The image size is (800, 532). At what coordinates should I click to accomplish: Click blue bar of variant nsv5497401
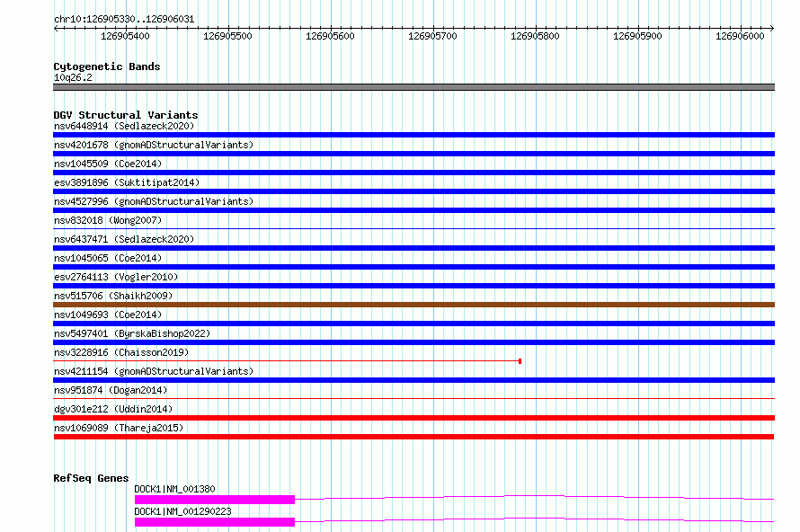point(413,342)
